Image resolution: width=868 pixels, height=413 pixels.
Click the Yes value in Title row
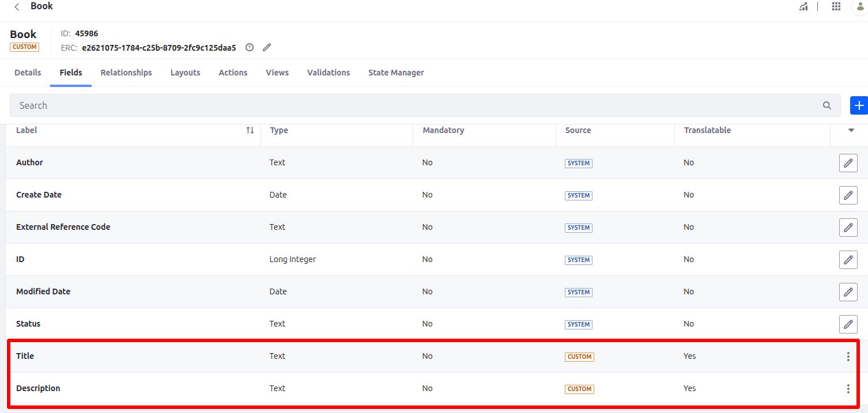689,356
